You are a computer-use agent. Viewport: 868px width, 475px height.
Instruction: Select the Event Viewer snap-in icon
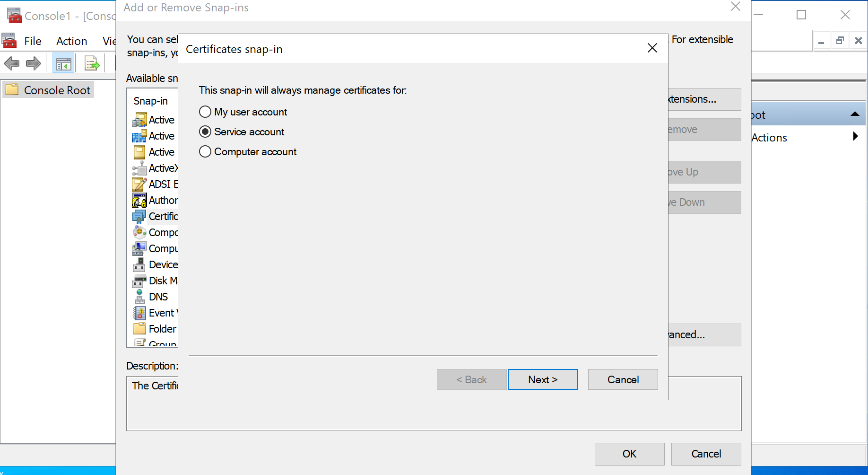click(139, 313)
